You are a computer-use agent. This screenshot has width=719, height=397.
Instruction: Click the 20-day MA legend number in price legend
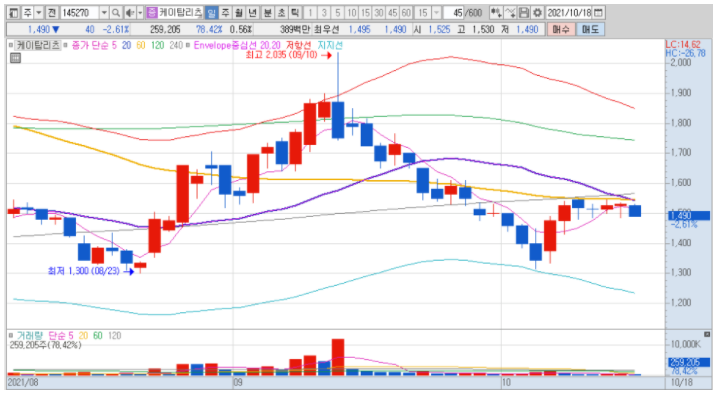[126, 45]
